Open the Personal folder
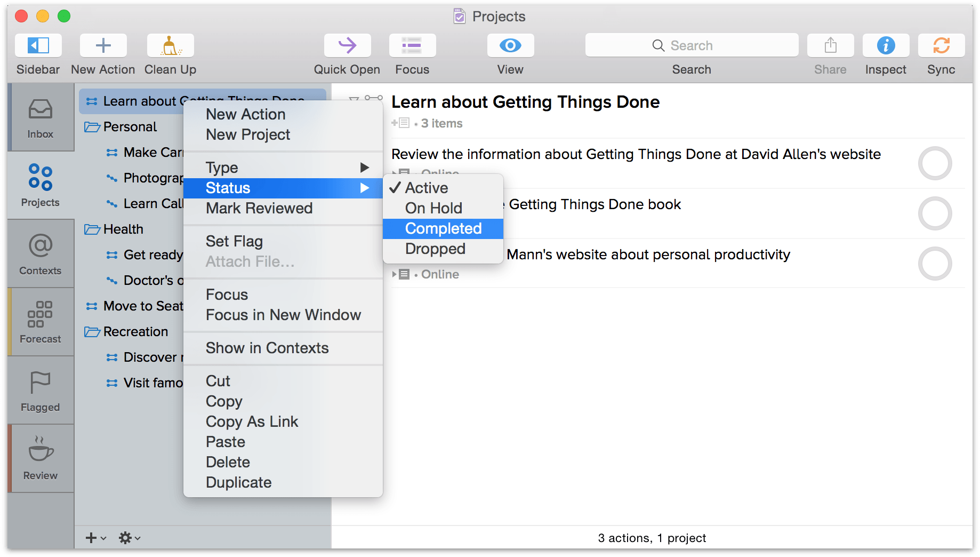This screenshot has width=980, height=557. tap(121, 126)
